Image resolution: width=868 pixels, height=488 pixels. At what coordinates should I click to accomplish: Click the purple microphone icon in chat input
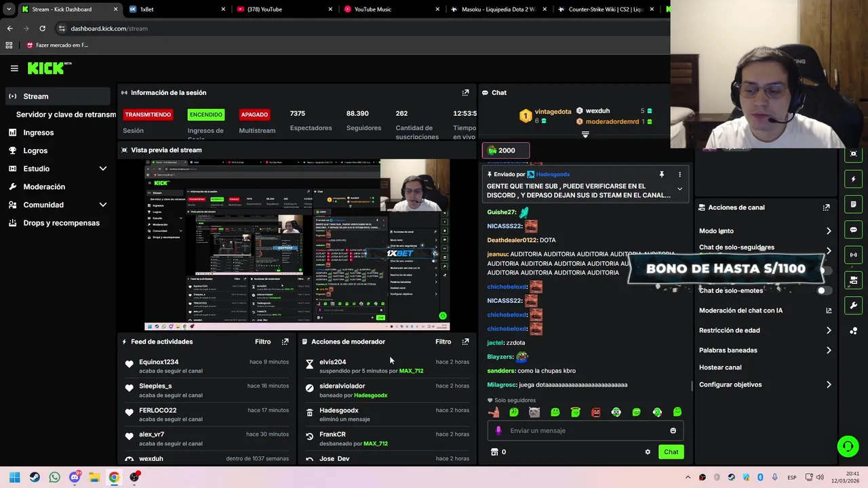point(498,430)
